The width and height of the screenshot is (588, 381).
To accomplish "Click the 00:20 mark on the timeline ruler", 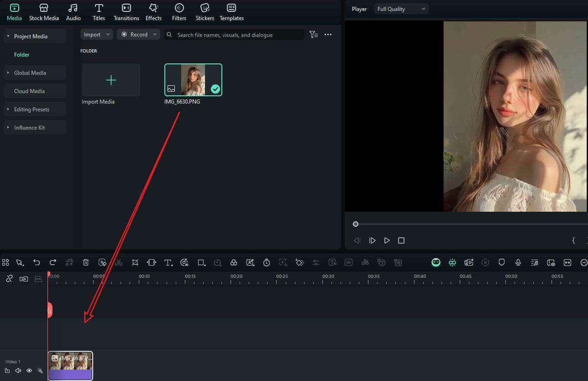I will 236,276.
